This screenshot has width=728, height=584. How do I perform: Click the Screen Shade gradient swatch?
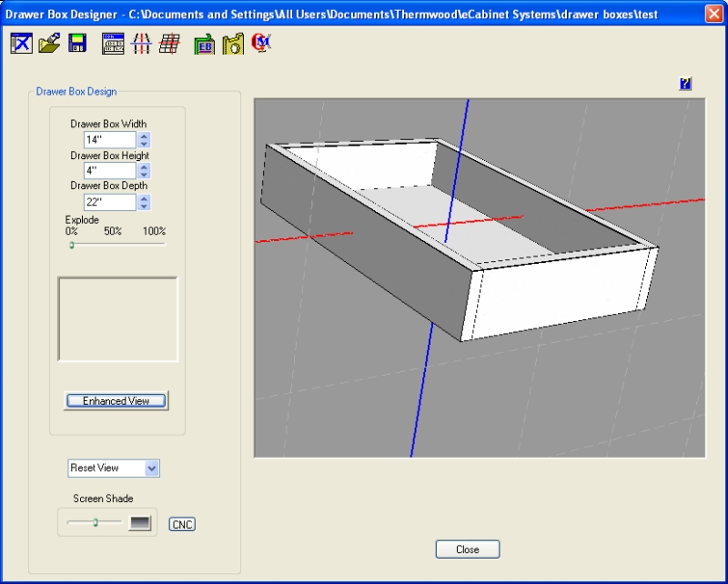point(139,522)
